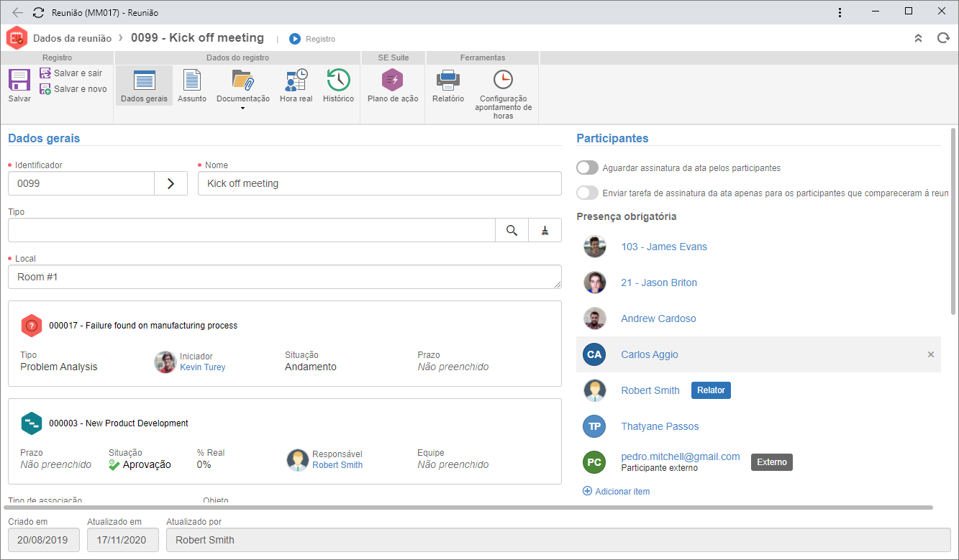Choose Salvar e sair
The height and width of the screenshot is (560, 959).
(x=71, y=73)
